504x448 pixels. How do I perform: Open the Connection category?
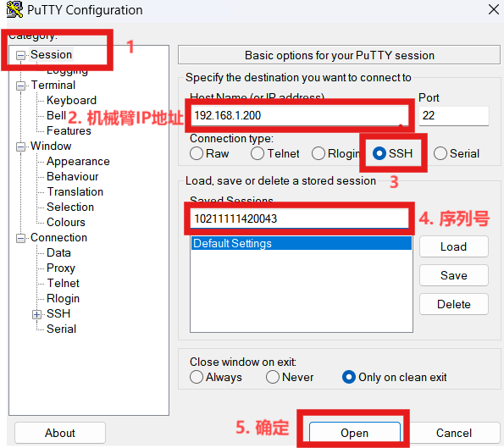point(58,237)
